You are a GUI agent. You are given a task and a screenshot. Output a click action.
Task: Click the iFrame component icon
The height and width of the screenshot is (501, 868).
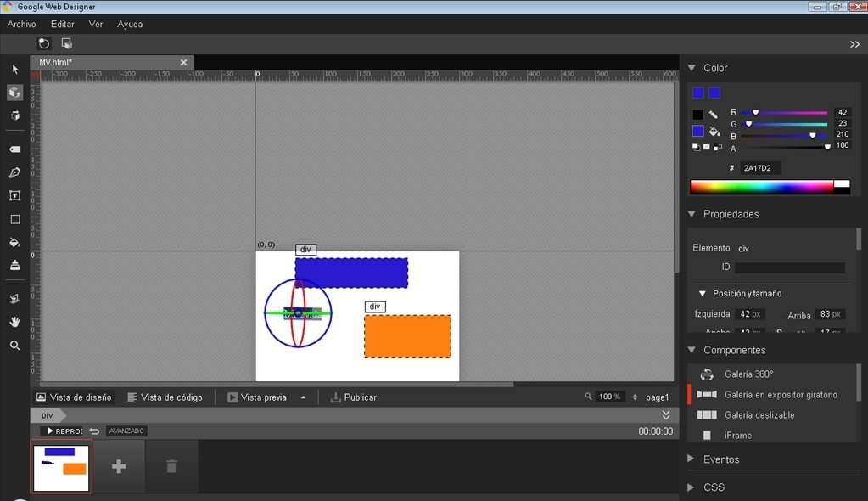[x=707, y=436]
